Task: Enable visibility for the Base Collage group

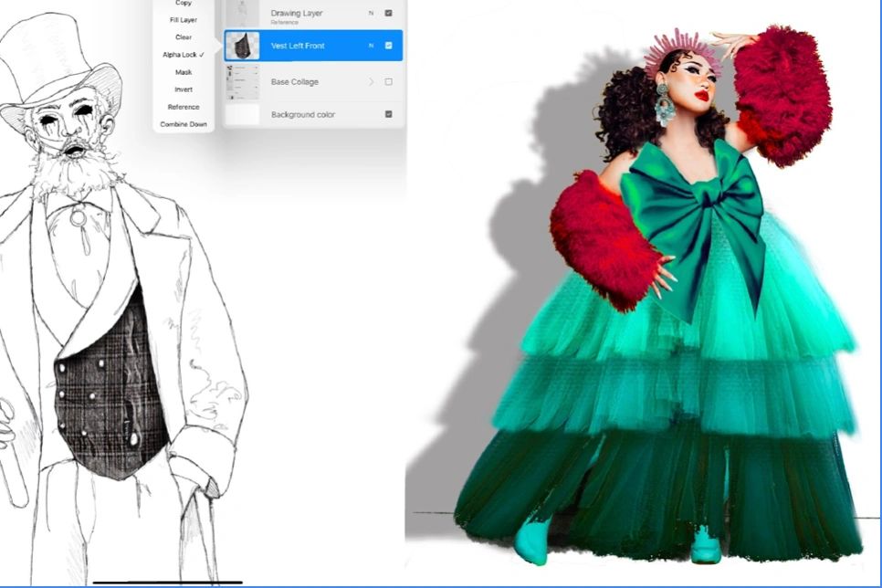Action: pyautogui.click(x=386, y=80)
